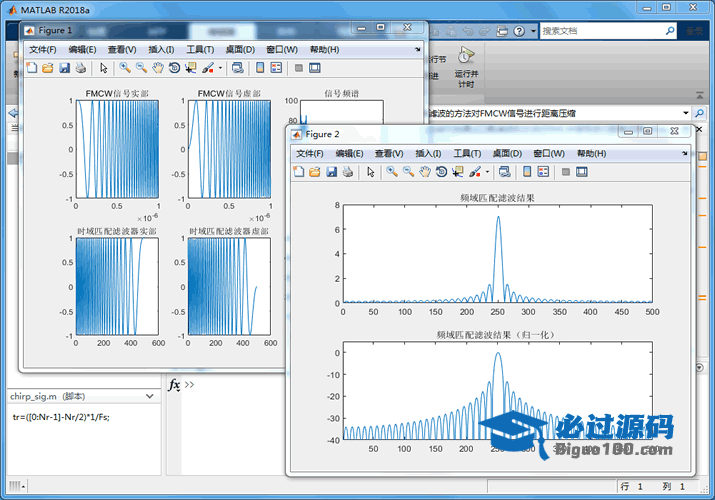Select Edit Plot arrow in Figure 1
This screenshot has width=715, height=500.
click(104, 68)
